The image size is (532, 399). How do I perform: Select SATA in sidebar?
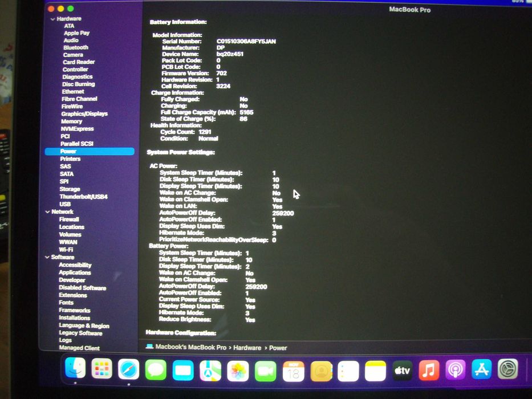point(67,174)
